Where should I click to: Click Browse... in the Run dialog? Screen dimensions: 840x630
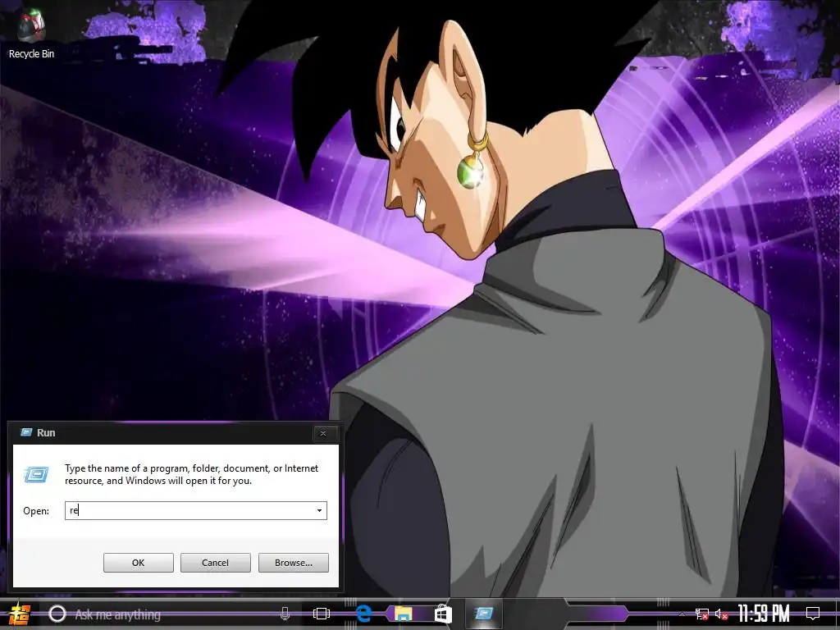pyautogui.click(x=294, y=563)
